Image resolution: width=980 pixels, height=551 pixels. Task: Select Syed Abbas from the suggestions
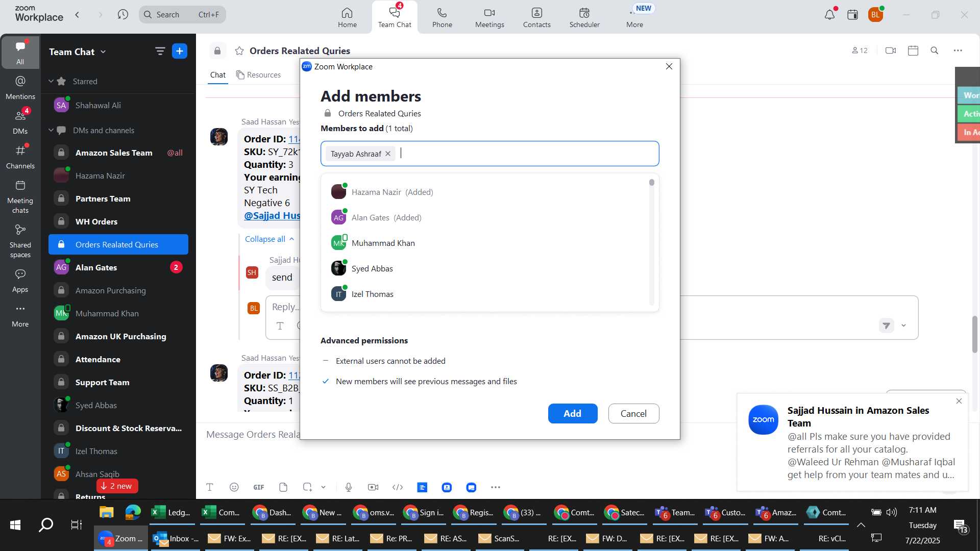coord(486,268)
